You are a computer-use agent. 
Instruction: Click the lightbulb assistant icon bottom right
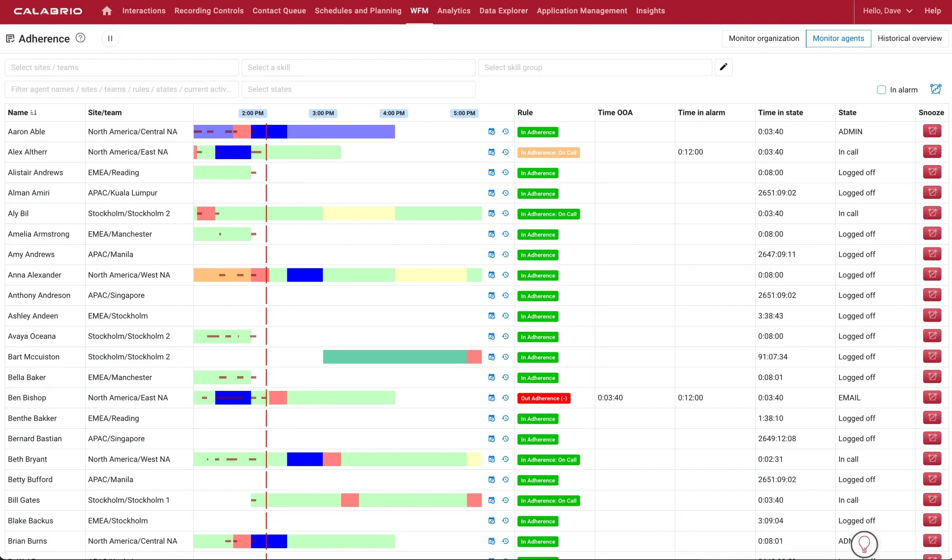(865, 544)
